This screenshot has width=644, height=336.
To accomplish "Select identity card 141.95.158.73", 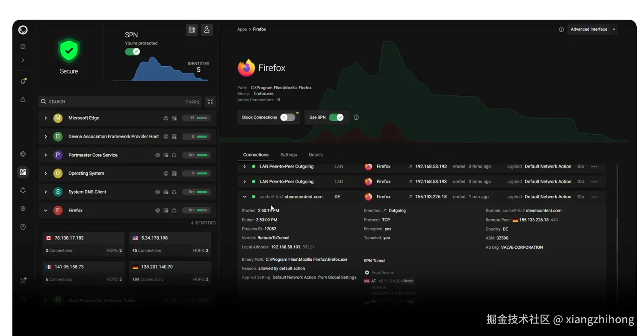I will [83, 273].
